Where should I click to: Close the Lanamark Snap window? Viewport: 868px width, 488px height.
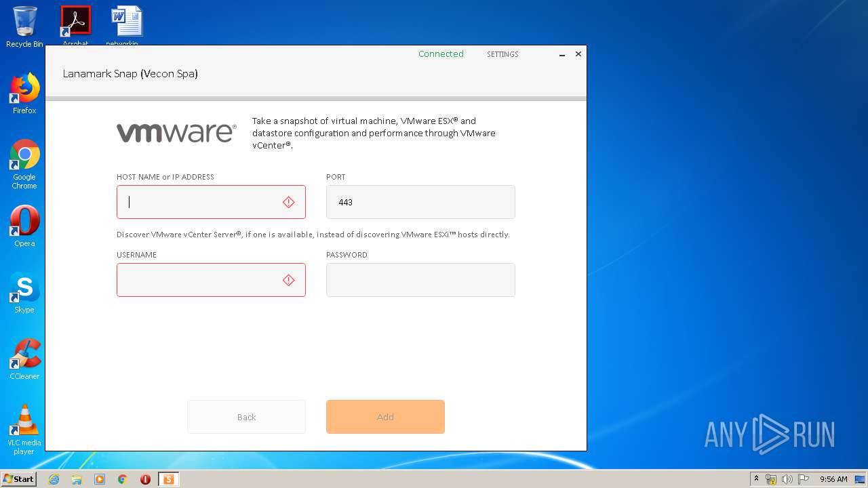(578, 54)
